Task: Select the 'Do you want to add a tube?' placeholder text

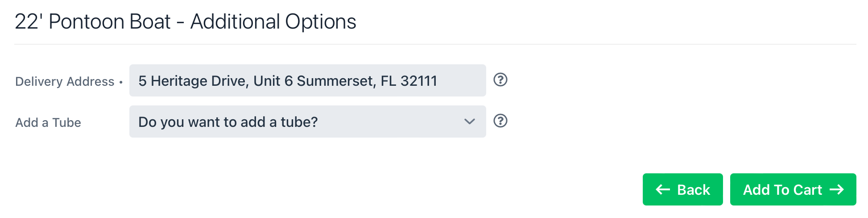Action: point(228,122)
